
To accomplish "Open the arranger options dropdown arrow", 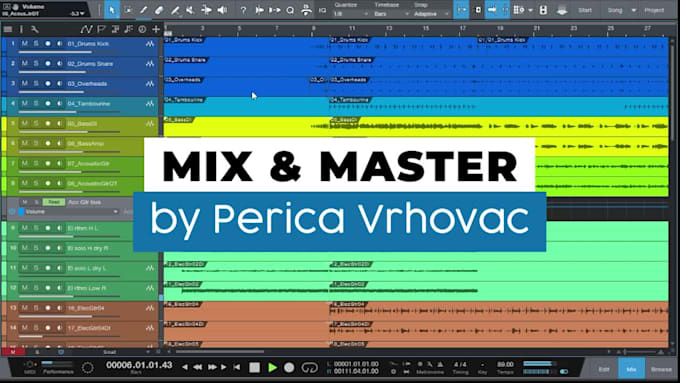I will 530,10.
